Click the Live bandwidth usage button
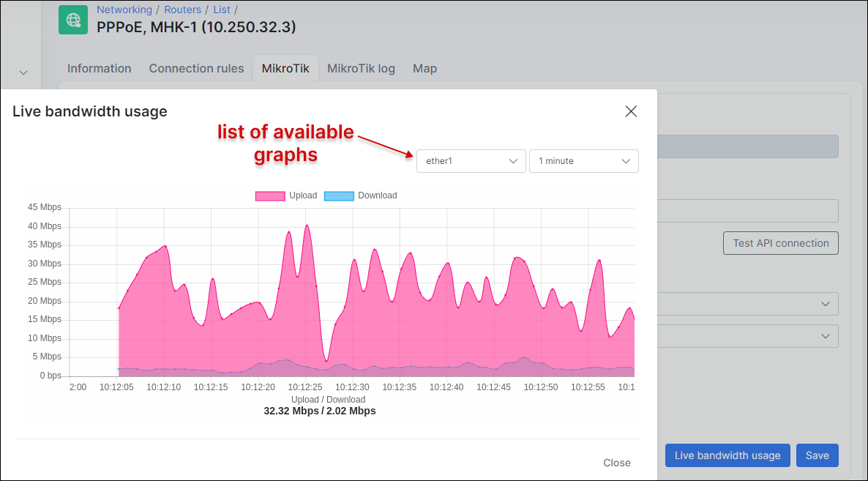 pyautogui.click(x=727, y=455)
